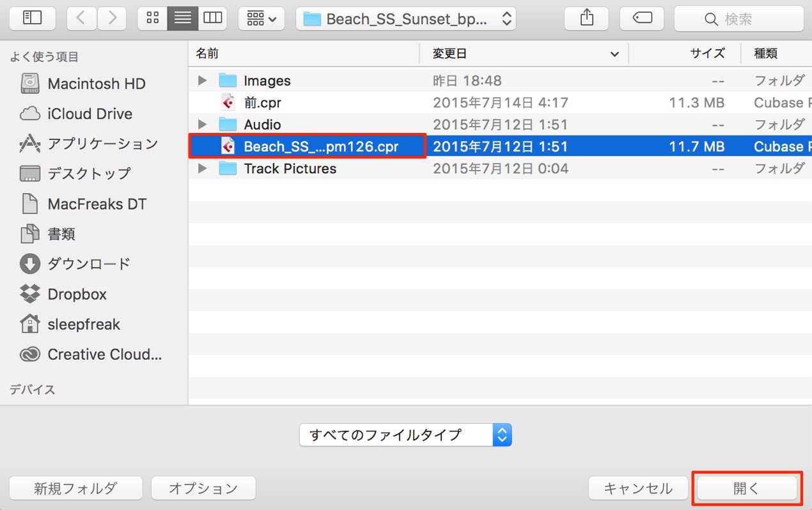Sort by 種類 column header
The height and width of the screenshot is (510, 812).
point(766,54)
